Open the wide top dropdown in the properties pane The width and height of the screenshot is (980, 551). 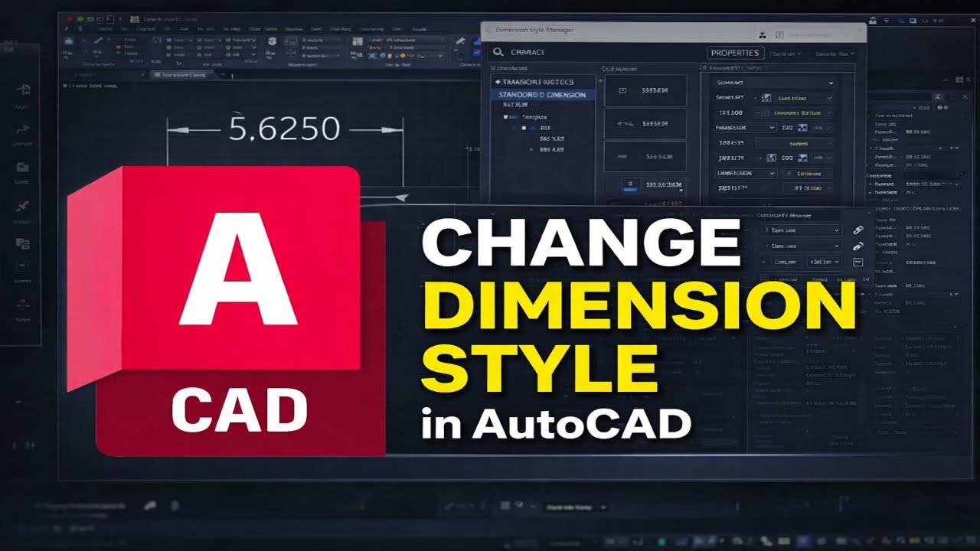(775, 83)
